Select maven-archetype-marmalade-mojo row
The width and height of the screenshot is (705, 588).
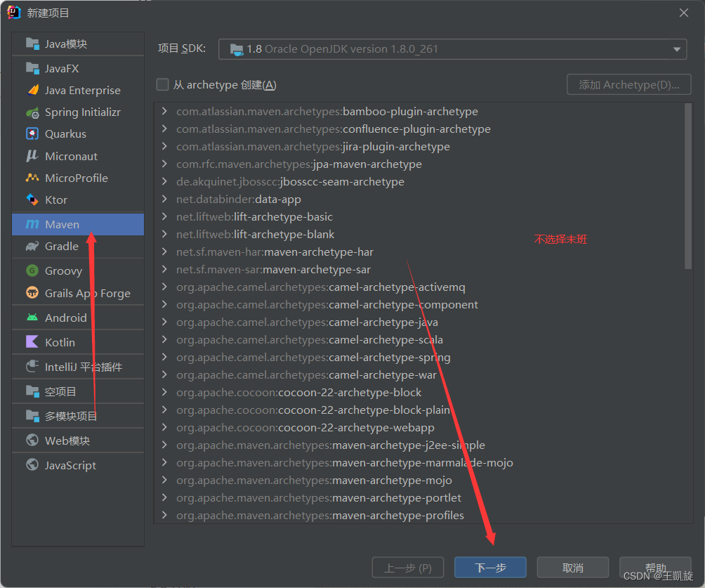pos(419,462)
